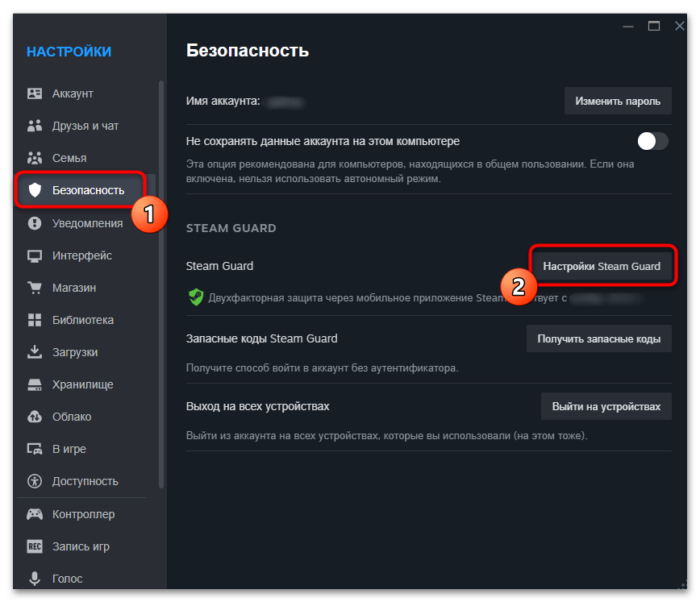Click the Хранилище drive icon
The height and width of the screenshot is (602, 700).
(x=35, y=384)
